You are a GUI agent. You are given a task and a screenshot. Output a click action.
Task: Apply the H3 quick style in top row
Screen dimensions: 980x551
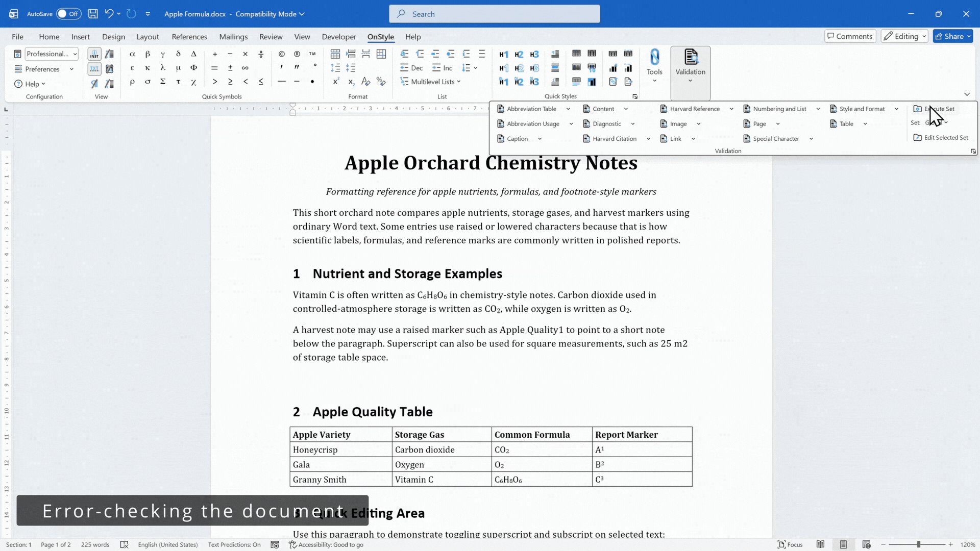[x=534, y=54]
